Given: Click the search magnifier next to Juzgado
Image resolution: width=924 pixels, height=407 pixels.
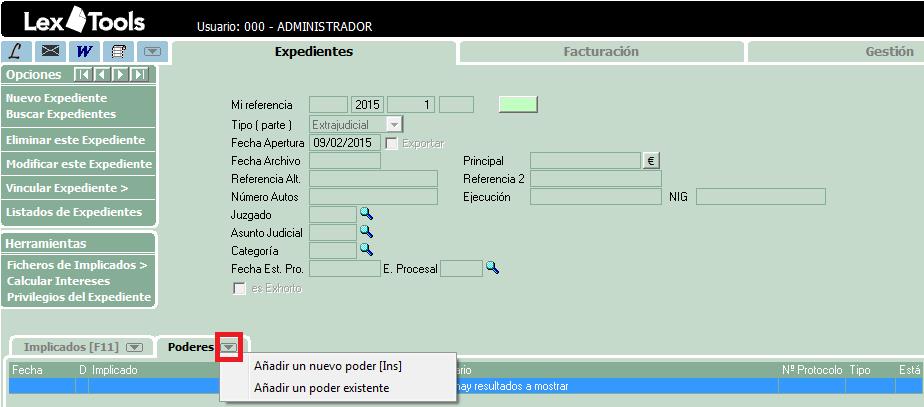Looking at the screenshot, I should click(x=366, y=214).
